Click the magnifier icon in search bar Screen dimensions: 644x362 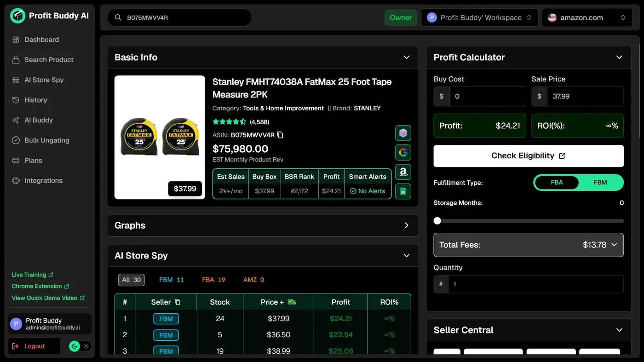118,18
